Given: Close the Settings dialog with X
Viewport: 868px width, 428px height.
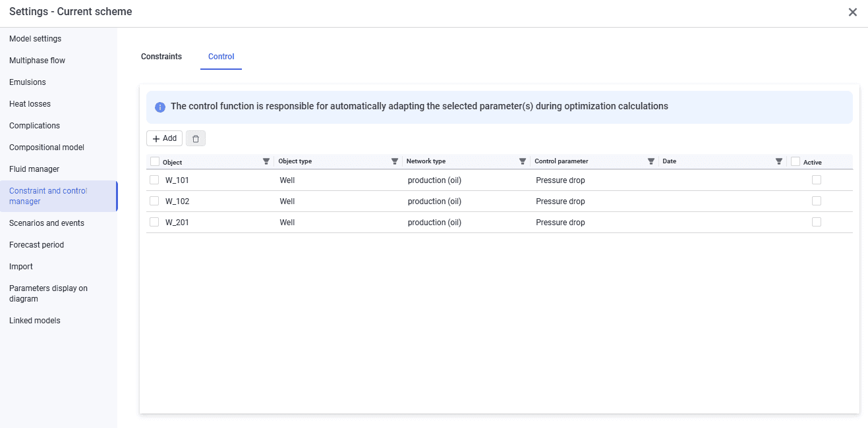Looking at the screenshot, I should [853, 12].
